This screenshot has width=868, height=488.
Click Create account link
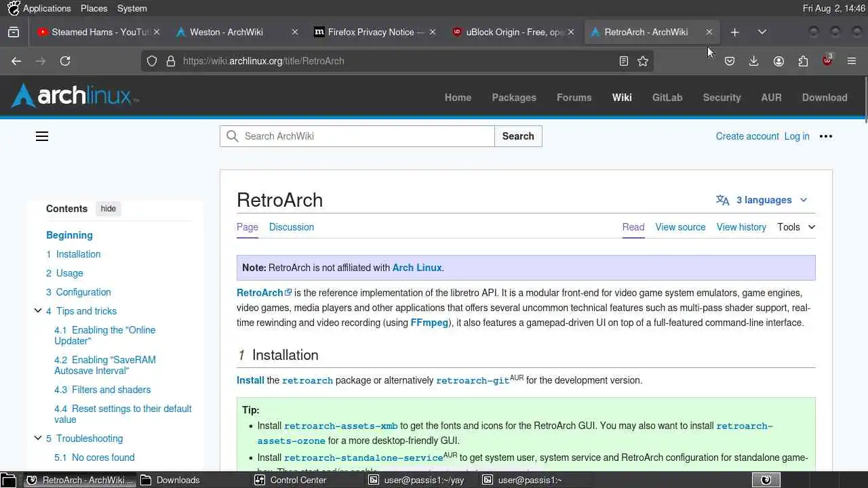pyautogui.click(x=747, y=136)
